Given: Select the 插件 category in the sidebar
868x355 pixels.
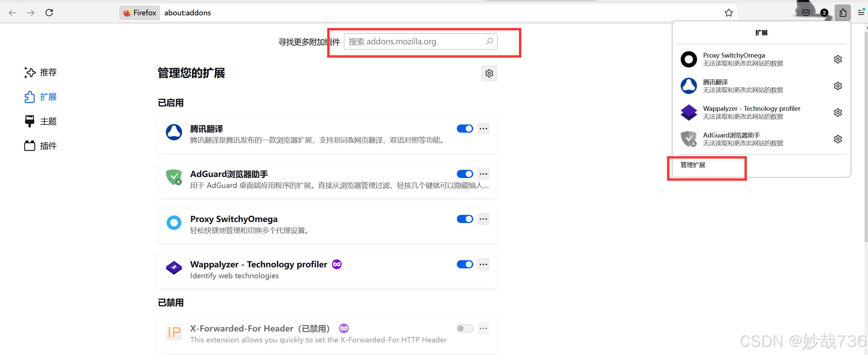Looking at the screenshot, I should 41,146.
